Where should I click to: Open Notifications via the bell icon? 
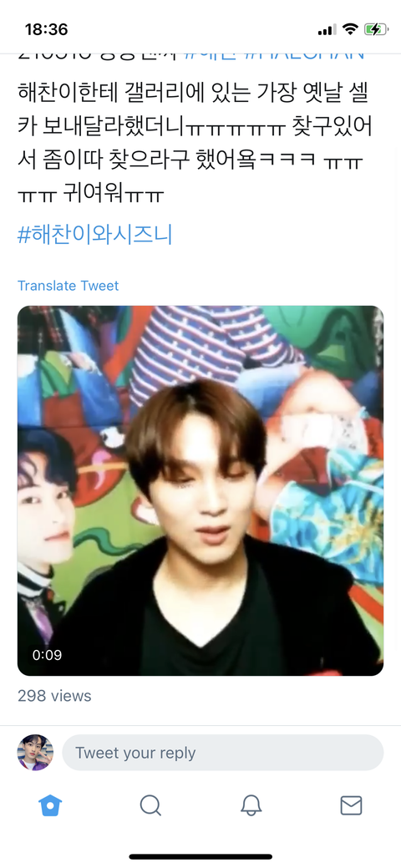pos(251,805)
